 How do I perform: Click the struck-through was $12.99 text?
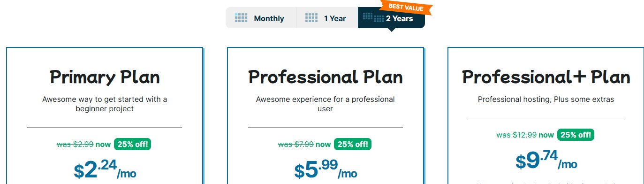[516, 135]
